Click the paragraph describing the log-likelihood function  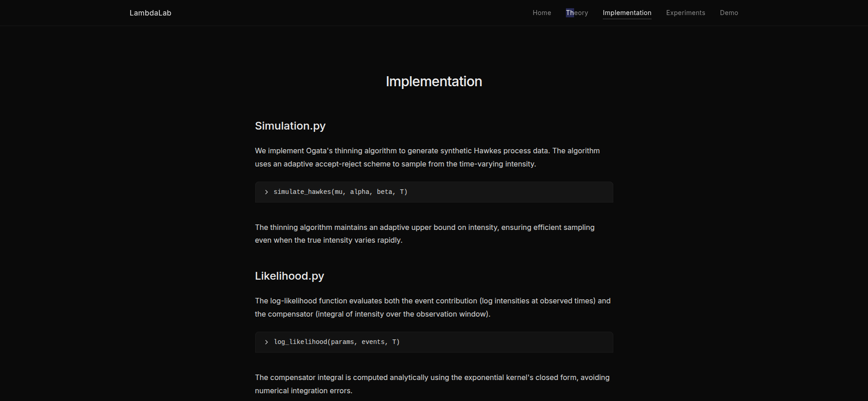click(432, 307)
